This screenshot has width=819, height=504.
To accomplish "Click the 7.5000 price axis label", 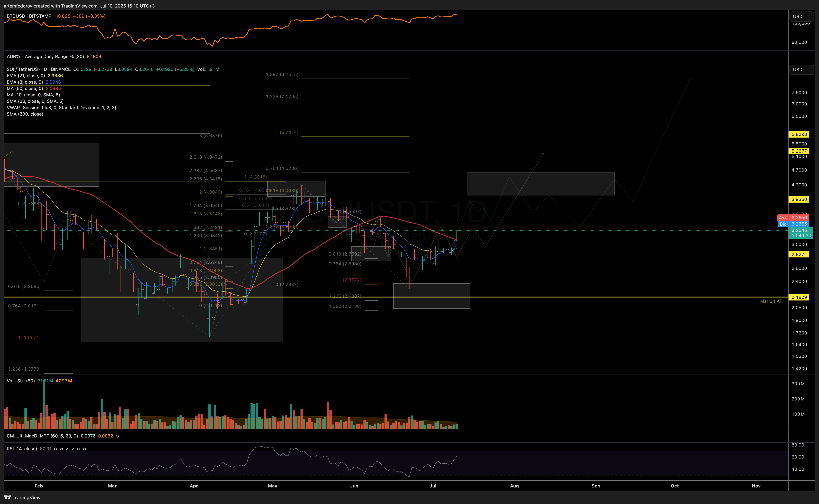I will coord(799,93).
